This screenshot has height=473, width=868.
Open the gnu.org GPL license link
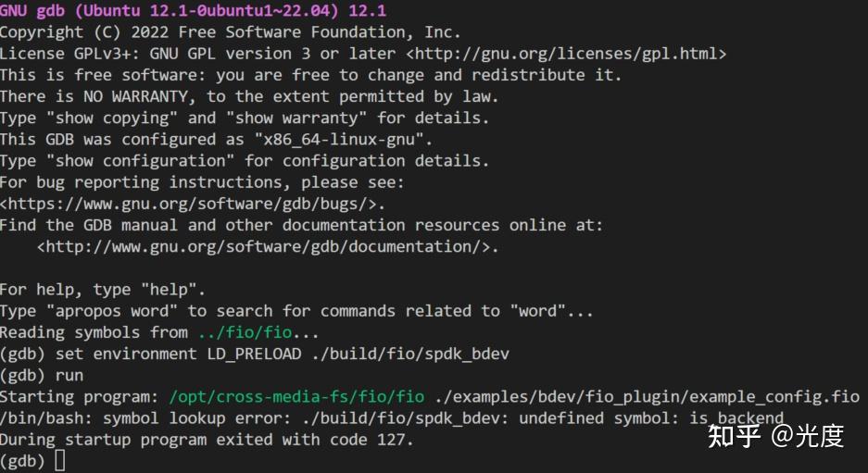(565, 54)
